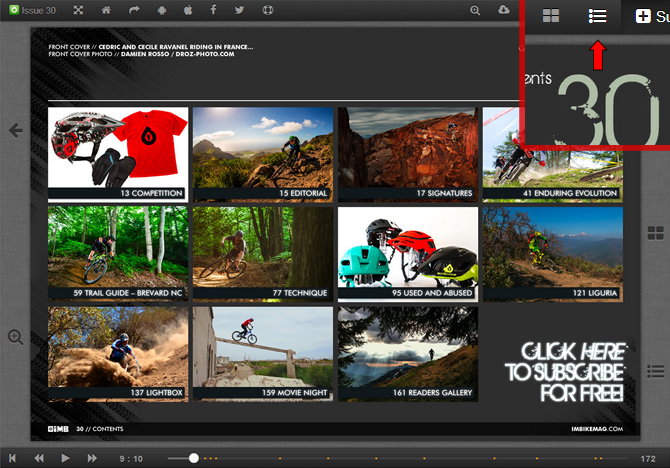Download the issue via cloud icon
The image size is (670, 468).
[x=503, y=10]
